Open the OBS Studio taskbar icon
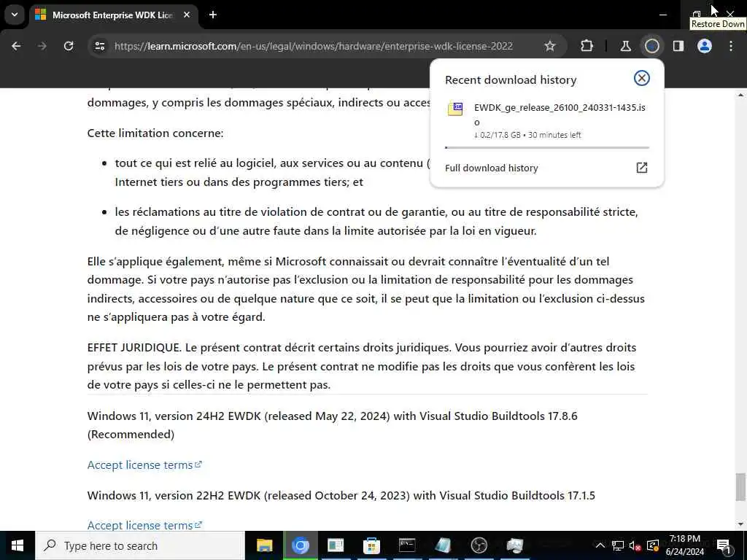This screenshot has width=747, height=560. [x=479, y=545]
